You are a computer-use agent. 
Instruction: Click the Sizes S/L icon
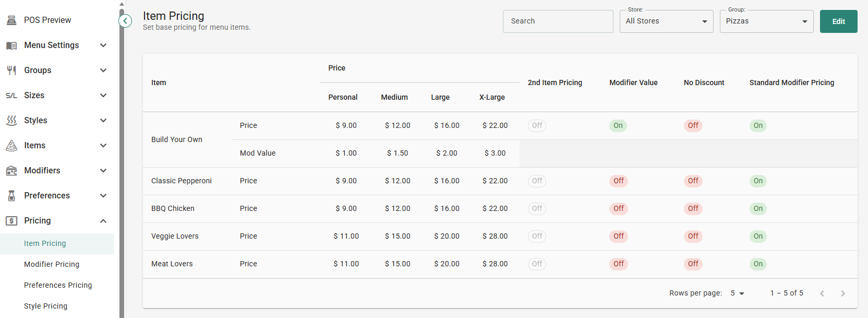11,96
